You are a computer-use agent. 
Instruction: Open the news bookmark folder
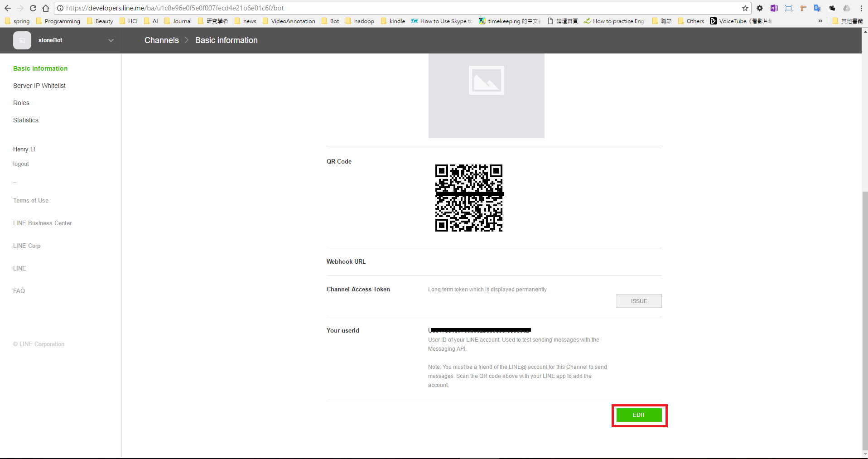(x=245, y=21)
